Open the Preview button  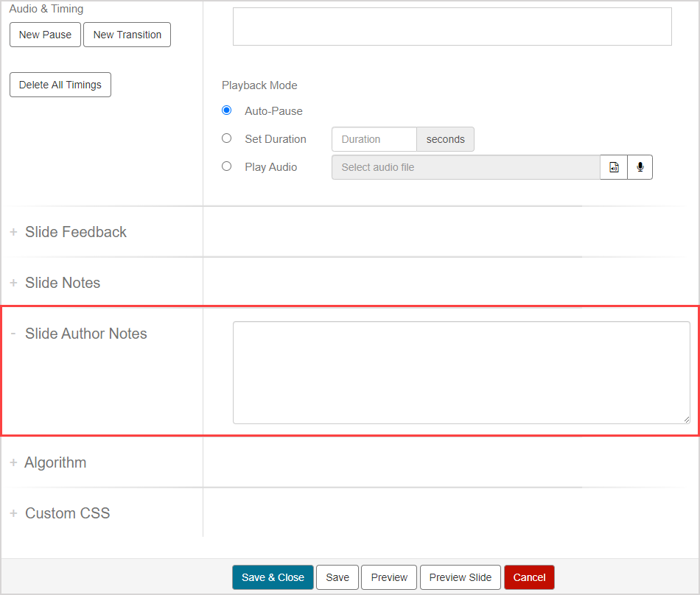tap(389, 577)
